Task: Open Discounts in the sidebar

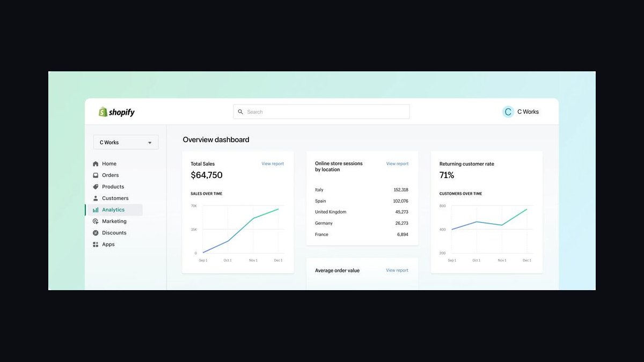Action: [x=114, y=233]
